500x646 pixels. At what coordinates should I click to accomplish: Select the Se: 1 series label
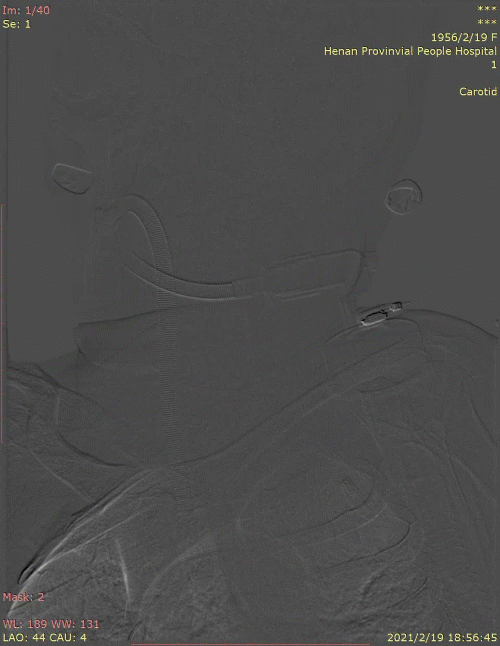click(16, 24)
